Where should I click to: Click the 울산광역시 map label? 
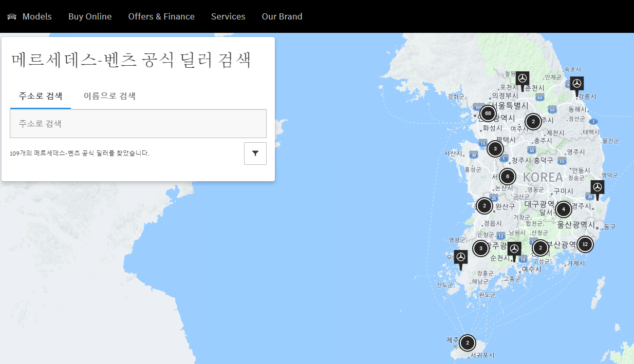(x=576, y=225)
